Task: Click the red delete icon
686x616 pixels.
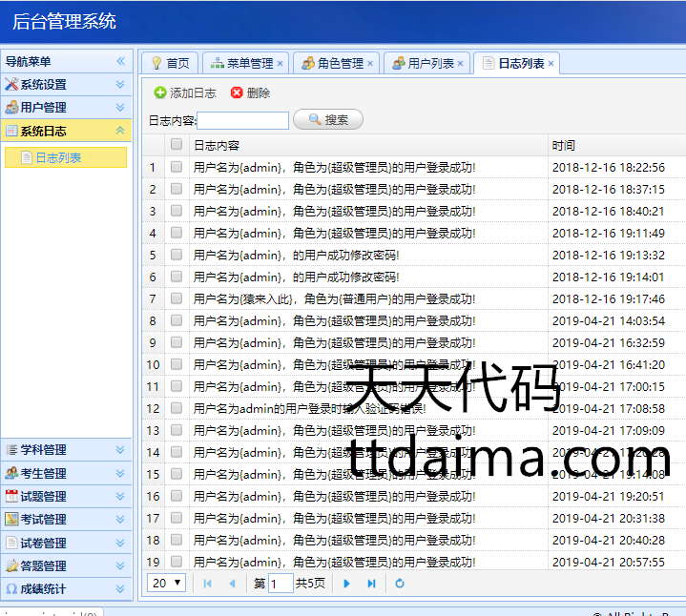Action: tap(237, 93)
